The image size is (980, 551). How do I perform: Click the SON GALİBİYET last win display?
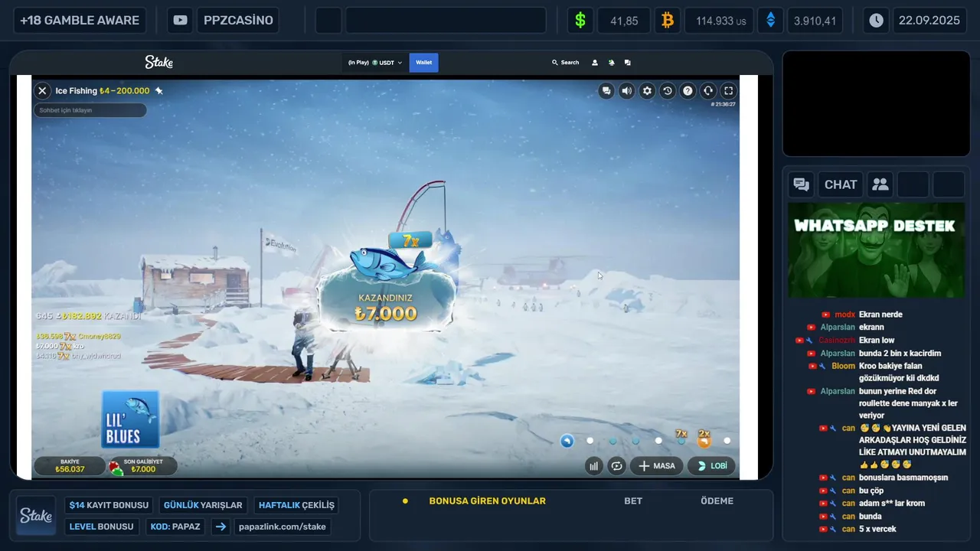(x=142, y=466)
